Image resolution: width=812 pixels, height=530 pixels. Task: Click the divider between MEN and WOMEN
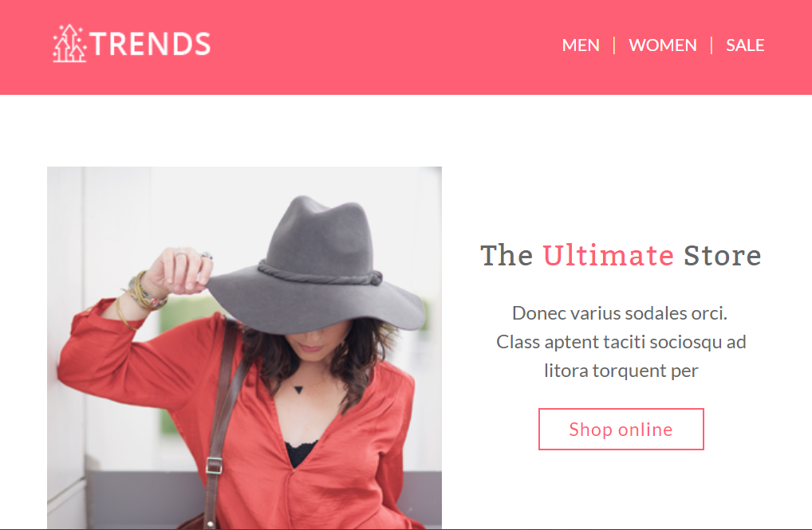[614, 45]
